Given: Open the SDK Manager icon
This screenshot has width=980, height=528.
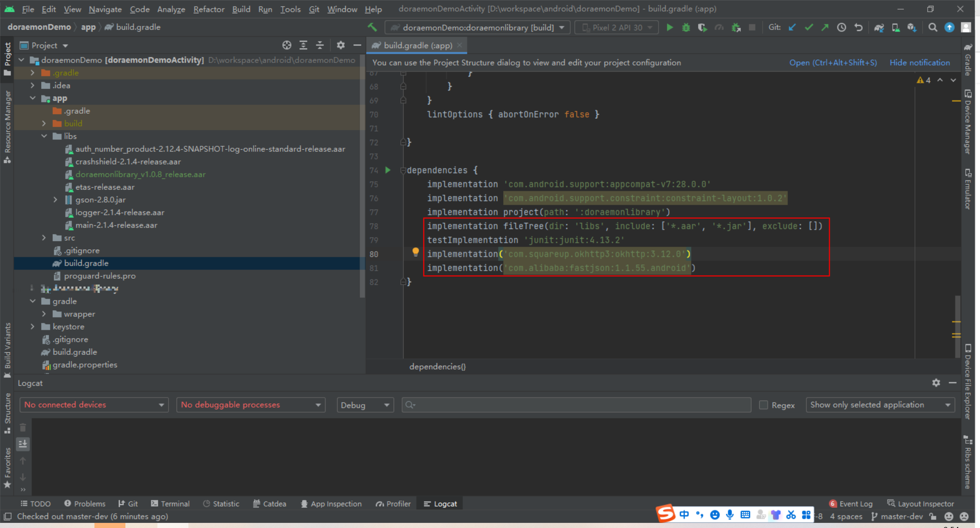Looking at the screenshot, I should point(912,27).
